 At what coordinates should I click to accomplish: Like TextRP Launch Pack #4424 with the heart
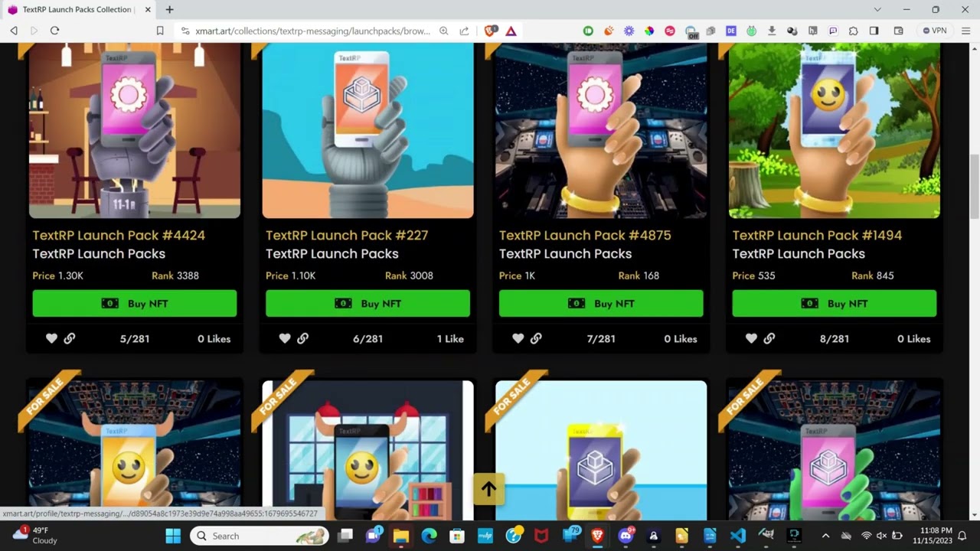(x=51, y=338)
